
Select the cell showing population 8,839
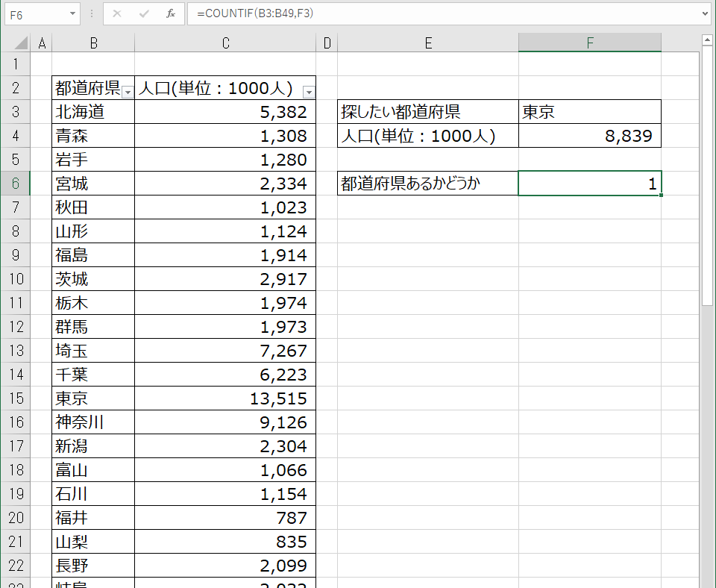(x=589, y=135)
